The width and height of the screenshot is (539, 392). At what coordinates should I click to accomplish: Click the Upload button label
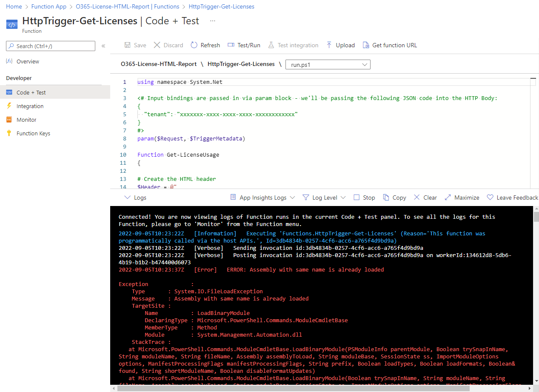coord(345,45)
